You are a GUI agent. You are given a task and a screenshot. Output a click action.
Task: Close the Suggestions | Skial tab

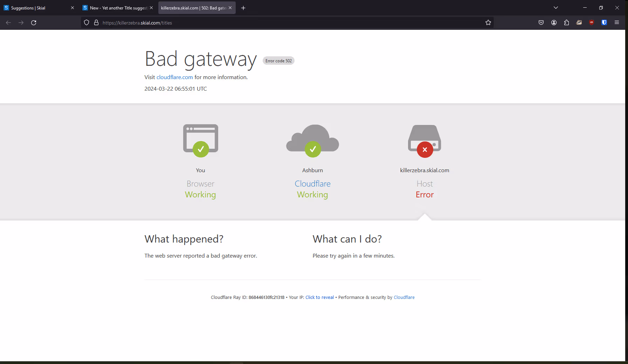[x=73, y=8]
